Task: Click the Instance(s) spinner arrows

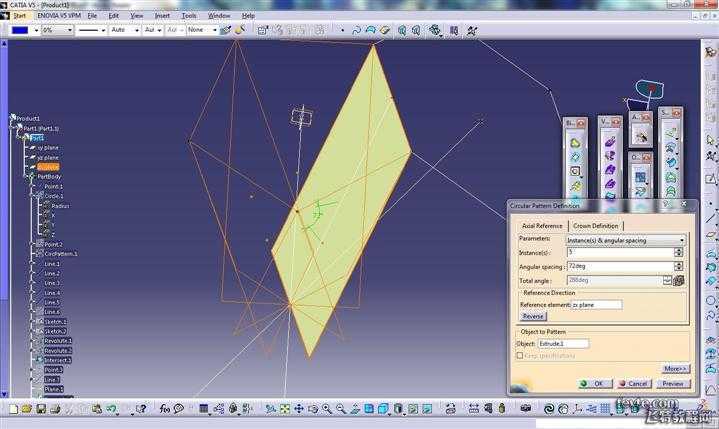Action: pyautogui.click(x=678, y=252)
